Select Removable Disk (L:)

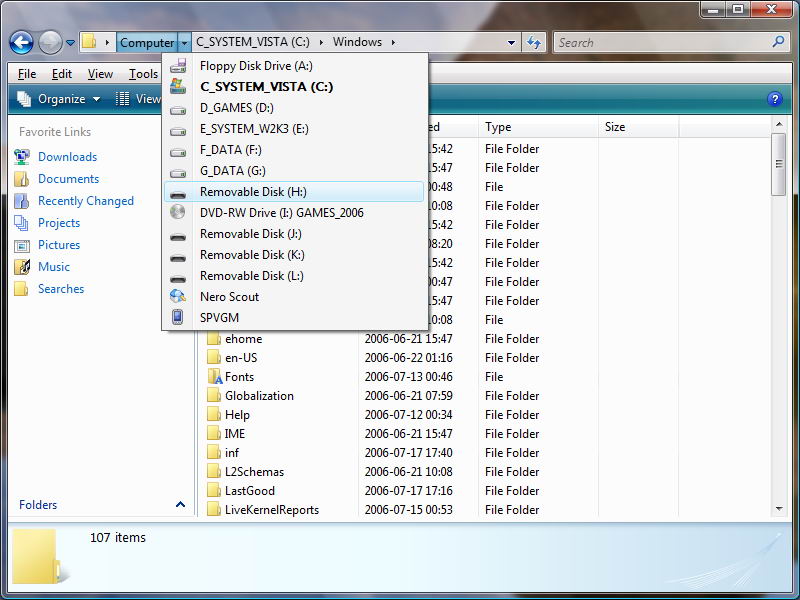click(x=294, y=276)
